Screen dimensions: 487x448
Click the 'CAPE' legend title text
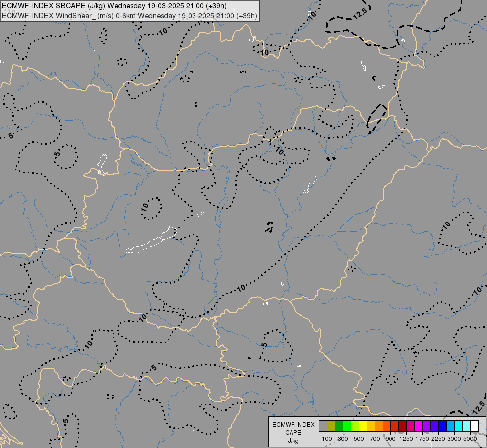point(293,433)
